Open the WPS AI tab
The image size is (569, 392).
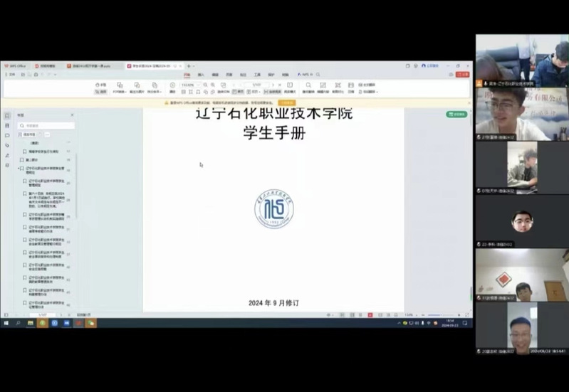pyautogui.click(x=306, y=74)
